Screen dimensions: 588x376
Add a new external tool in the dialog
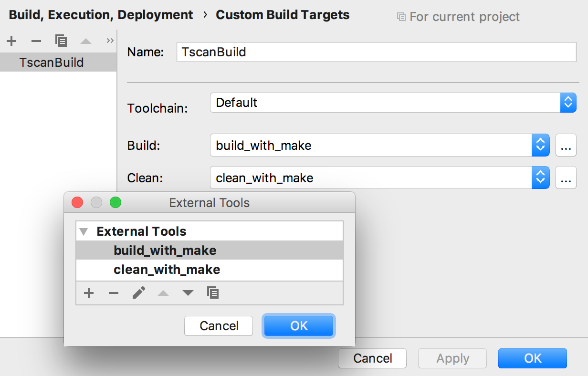pos(88,293)
